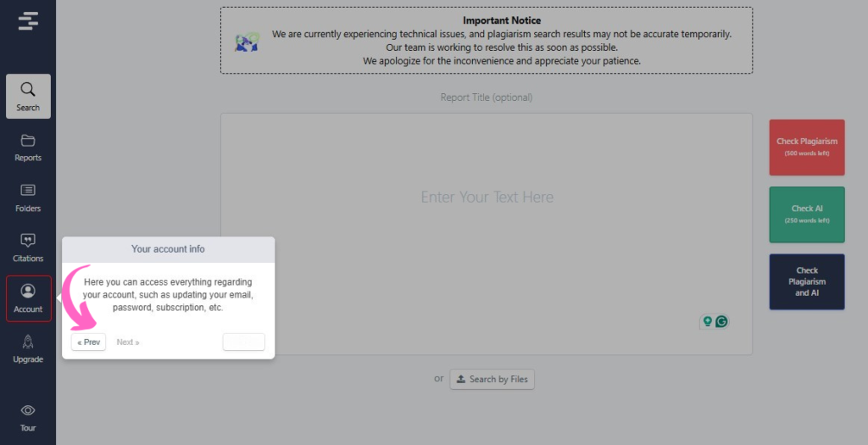Screen dimensions: 868x445
Task: Click the account description text in popup
Action: [x=168, y=294]
